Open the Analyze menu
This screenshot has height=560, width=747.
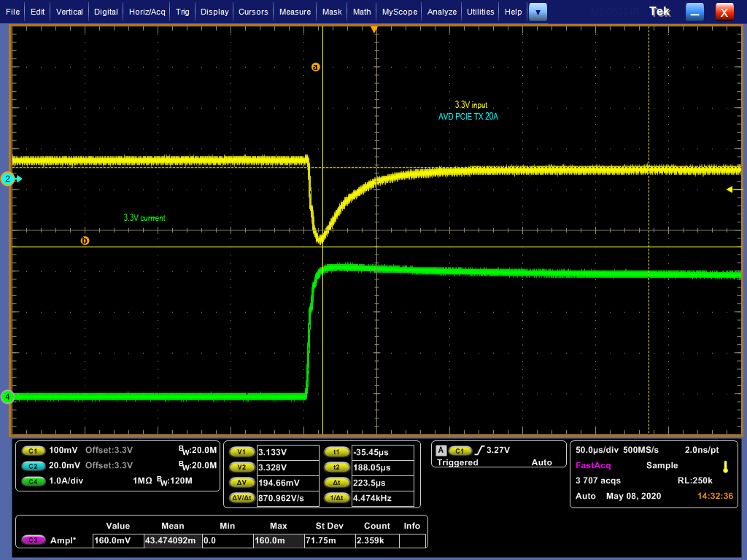coord(441,12)
